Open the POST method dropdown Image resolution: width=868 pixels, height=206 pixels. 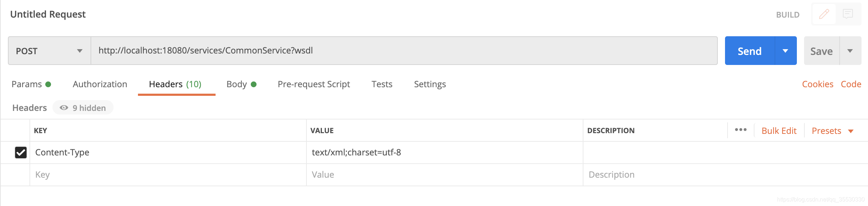[x=49, y=51]
